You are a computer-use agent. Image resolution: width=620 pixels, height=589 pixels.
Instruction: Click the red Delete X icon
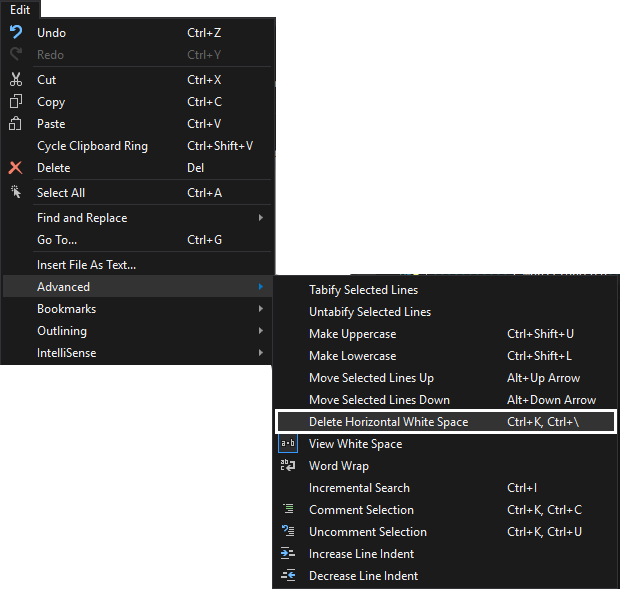pyautogui.click(x=15, y=168)
